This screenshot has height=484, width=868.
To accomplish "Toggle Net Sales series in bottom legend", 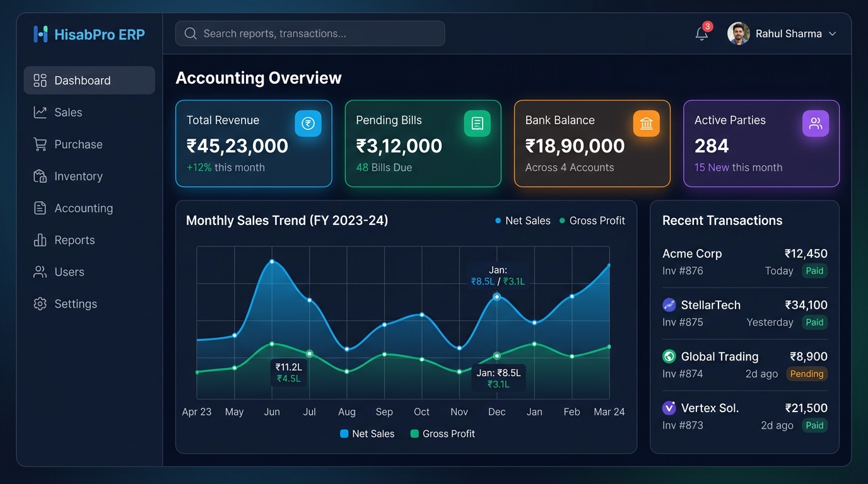I will [x=367, y=434].
